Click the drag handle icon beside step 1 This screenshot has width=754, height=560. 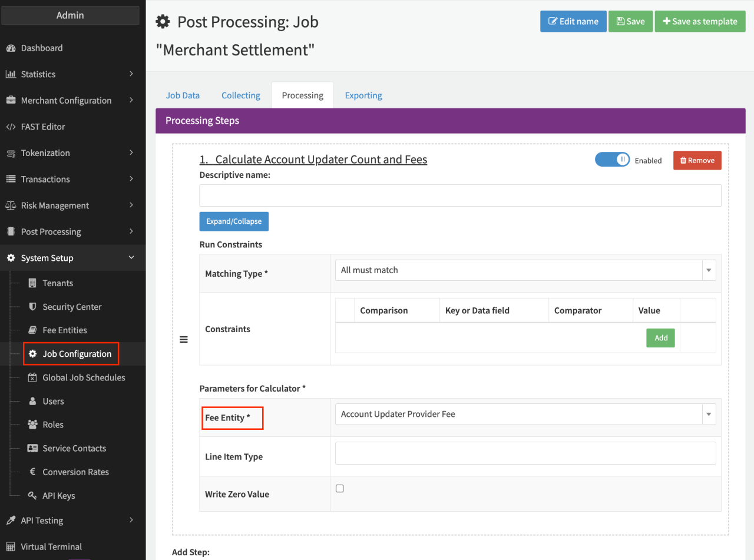pyautogui.click(x=184, y=340)
